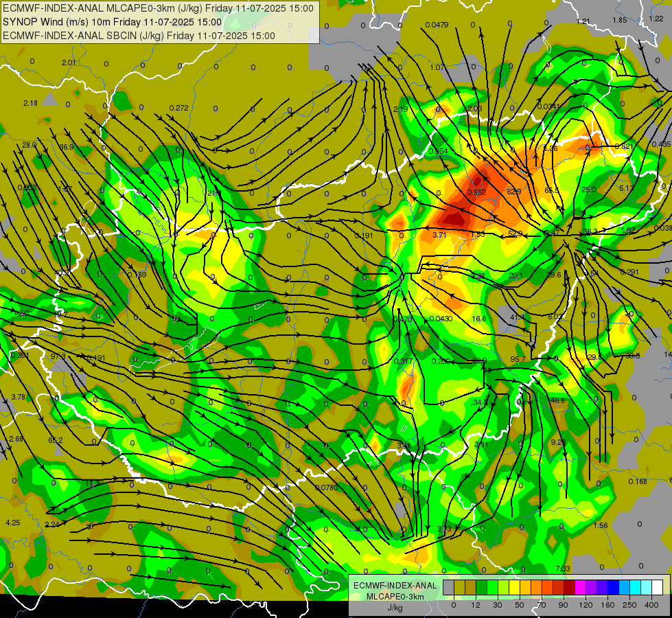672x618 pixels.
Task: Click the 1.07 map value
Action: pos(437,67)
